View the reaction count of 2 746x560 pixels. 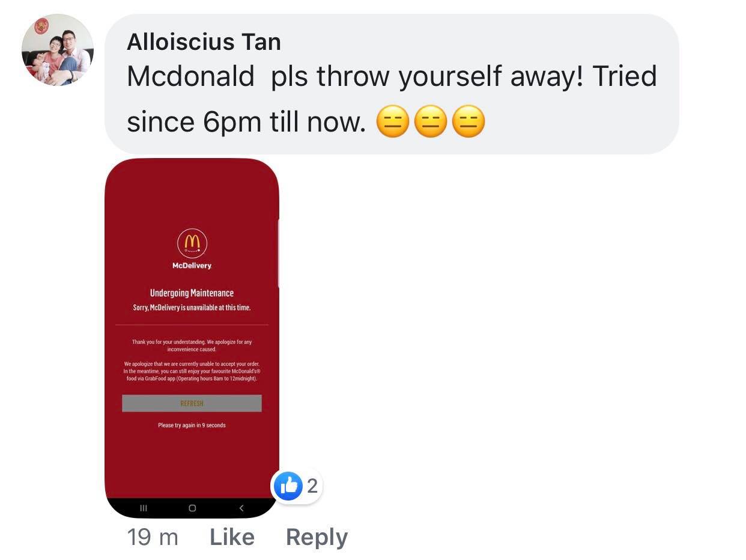coord(312,485)
